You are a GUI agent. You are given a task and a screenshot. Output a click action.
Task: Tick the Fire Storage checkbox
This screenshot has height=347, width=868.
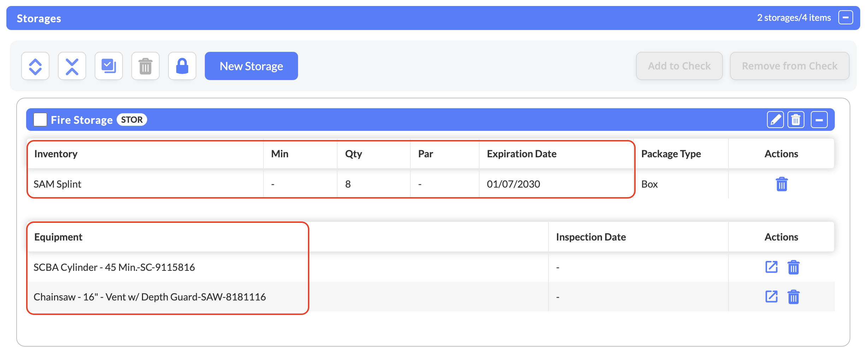point(40,120)
